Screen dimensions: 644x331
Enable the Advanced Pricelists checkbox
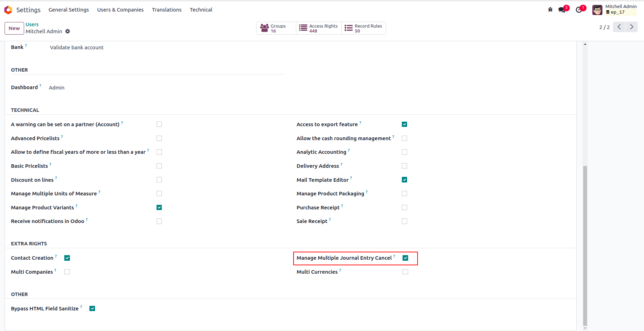coord(159,138)
